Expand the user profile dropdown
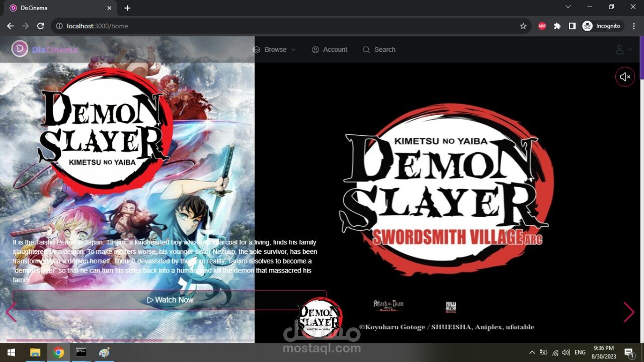644x362 pixels. tap(624, 50)
